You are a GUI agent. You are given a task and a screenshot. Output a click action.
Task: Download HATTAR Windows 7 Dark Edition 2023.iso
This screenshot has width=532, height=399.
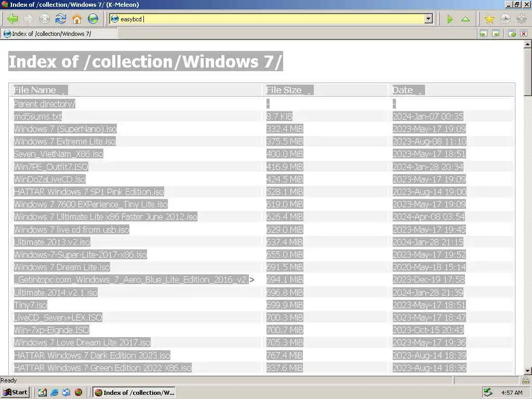tap(92, 355)
